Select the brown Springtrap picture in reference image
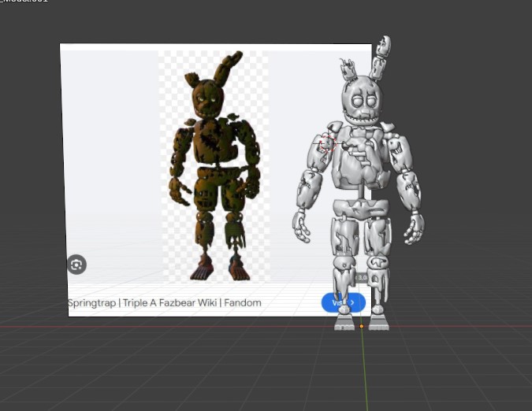The height and width of the screenshot is (411, 532). click(x=214, y=166)
